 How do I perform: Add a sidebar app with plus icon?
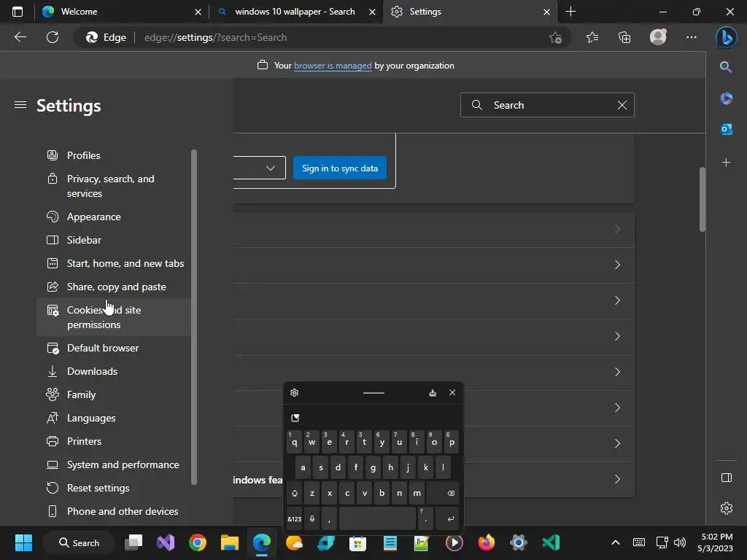coord(726,163)
